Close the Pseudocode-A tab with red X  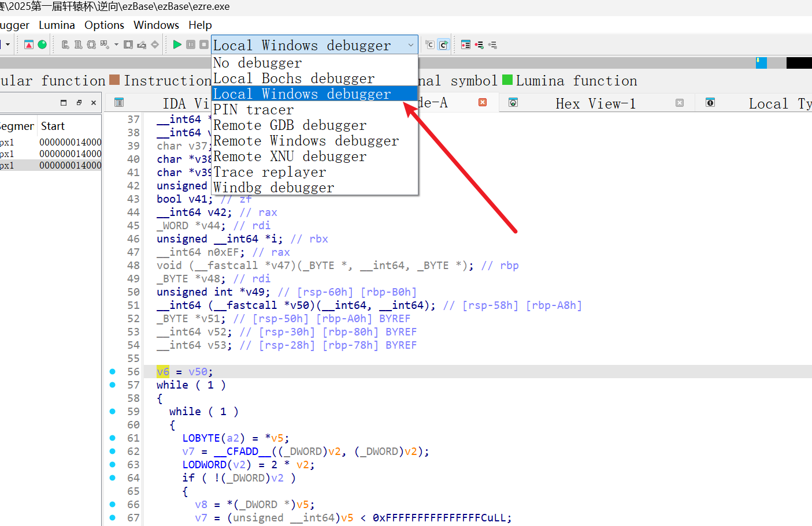pyautogui.click(x=483, y=102)
